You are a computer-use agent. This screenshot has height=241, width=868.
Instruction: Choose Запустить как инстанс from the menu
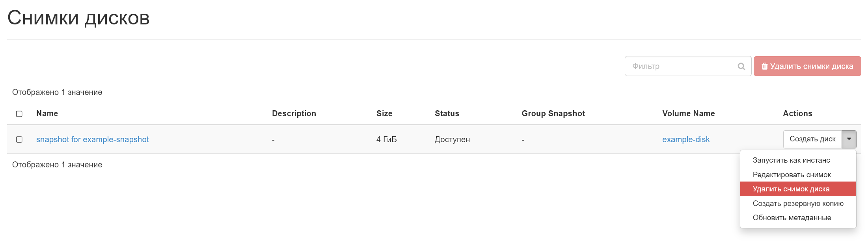pos(791,160)
